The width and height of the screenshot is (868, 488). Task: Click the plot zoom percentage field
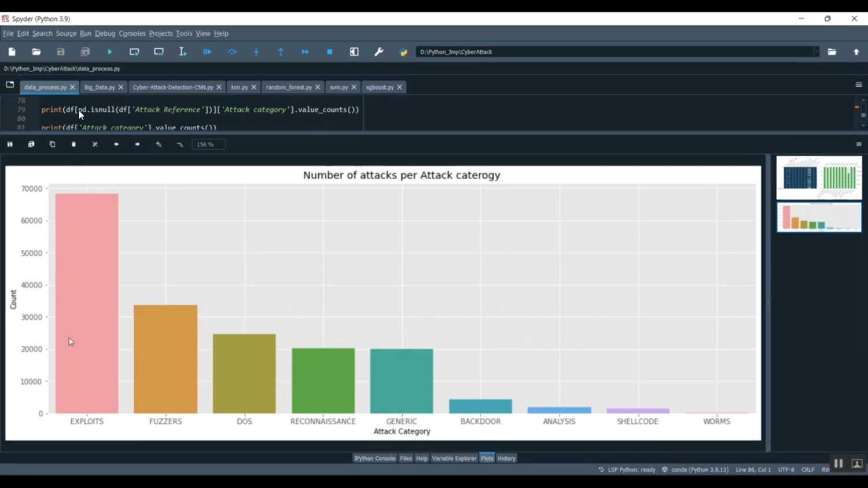coord(208,145)
